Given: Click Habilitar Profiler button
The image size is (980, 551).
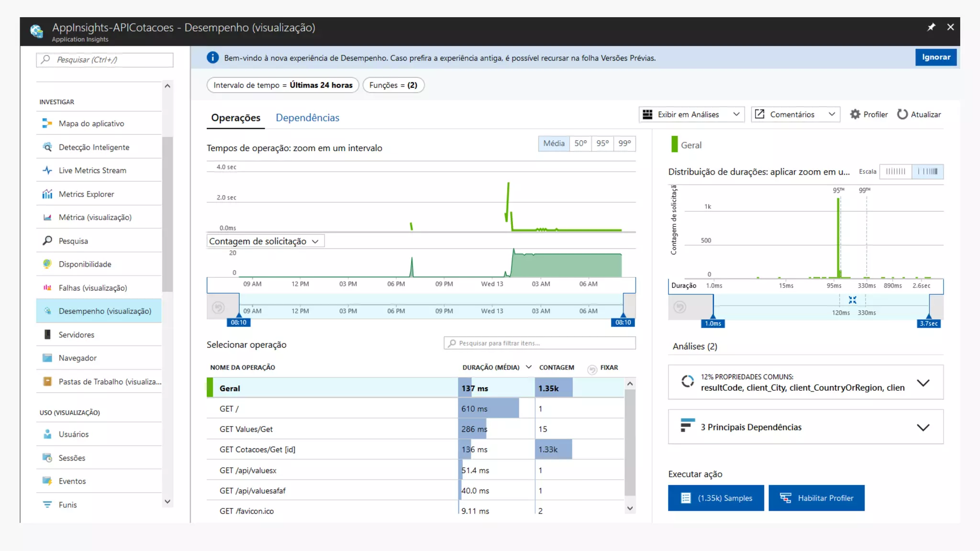Looking at the screenshot, I should [x=816, y=498].
